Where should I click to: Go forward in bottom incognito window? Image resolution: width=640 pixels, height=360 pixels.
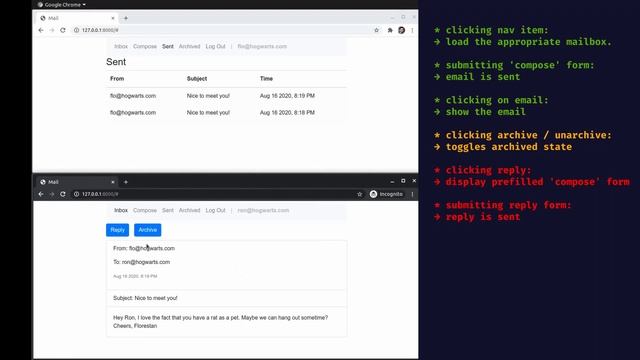(52, 194)
